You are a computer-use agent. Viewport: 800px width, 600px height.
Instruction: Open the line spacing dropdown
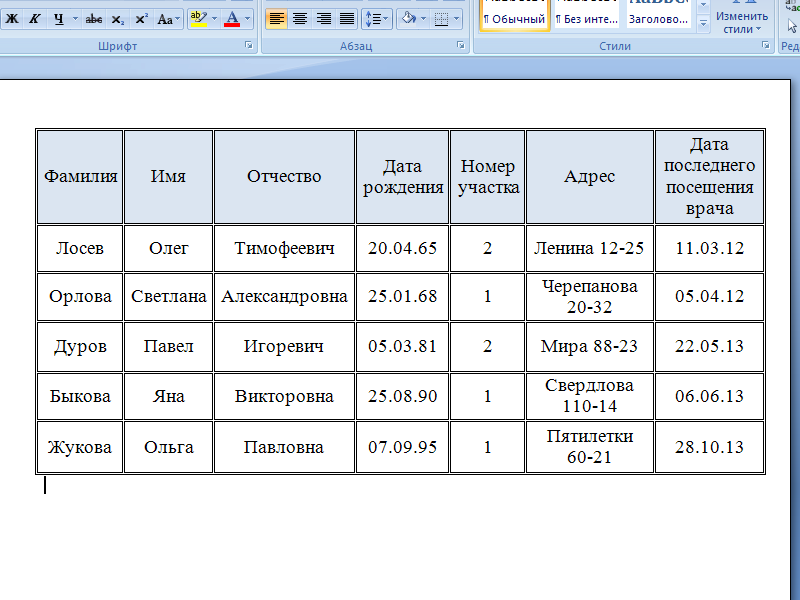[x=376, y=19]
